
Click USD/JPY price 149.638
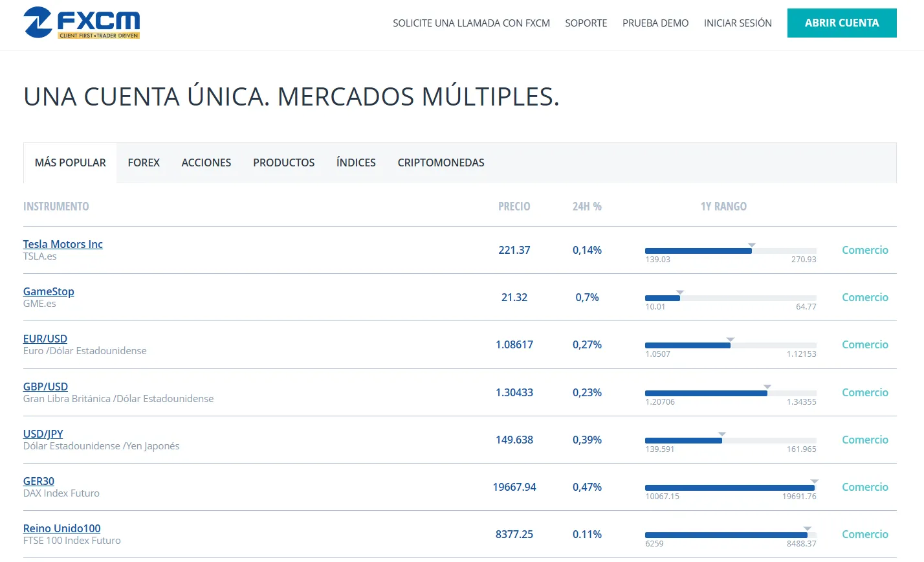[514, 440]
